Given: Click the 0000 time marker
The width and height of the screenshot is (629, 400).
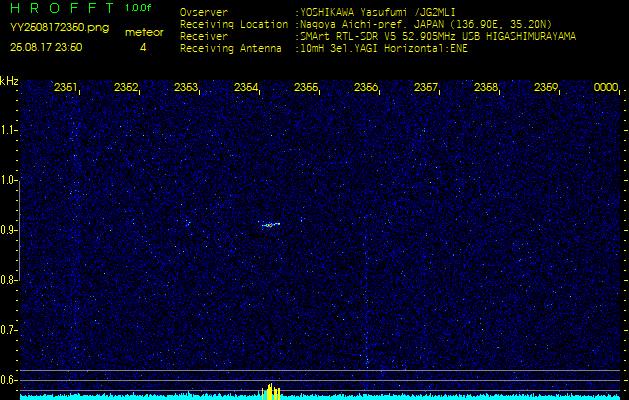Looking at the screenshot, I should pyautogui.click(x=606, y=87).
